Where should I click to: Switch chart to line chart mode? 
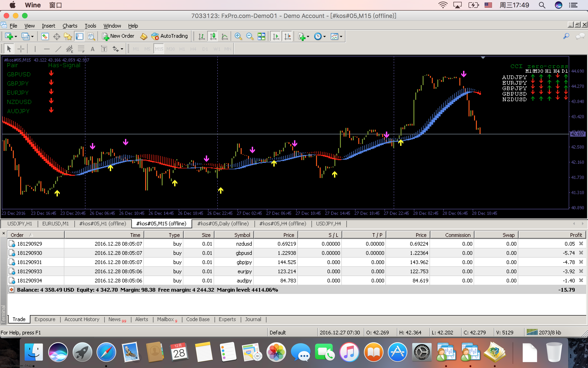[x=225, y=36]
